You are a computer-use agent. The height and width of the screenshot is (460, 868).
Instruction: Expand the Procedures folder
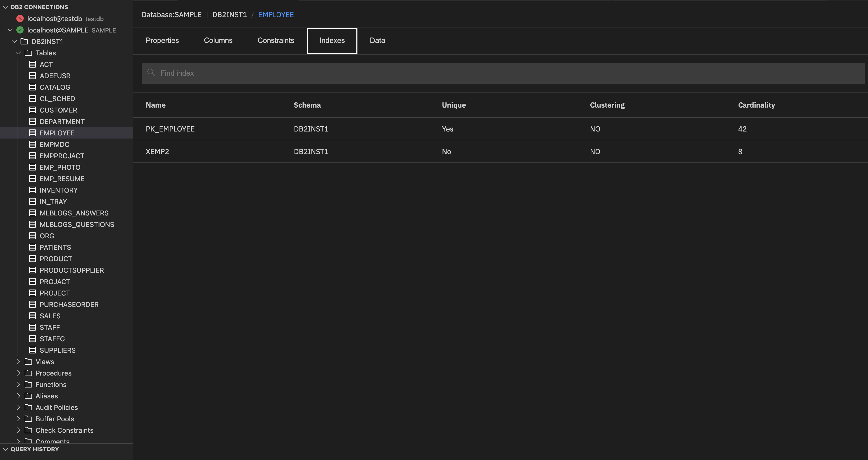(x=18, y=373)
